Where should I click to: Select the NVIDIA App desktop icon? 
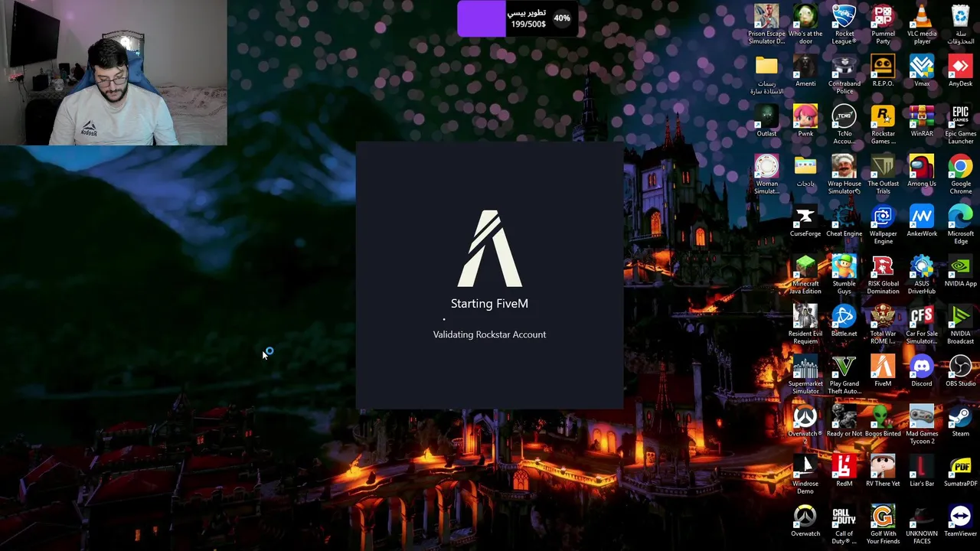pos(960,271)
